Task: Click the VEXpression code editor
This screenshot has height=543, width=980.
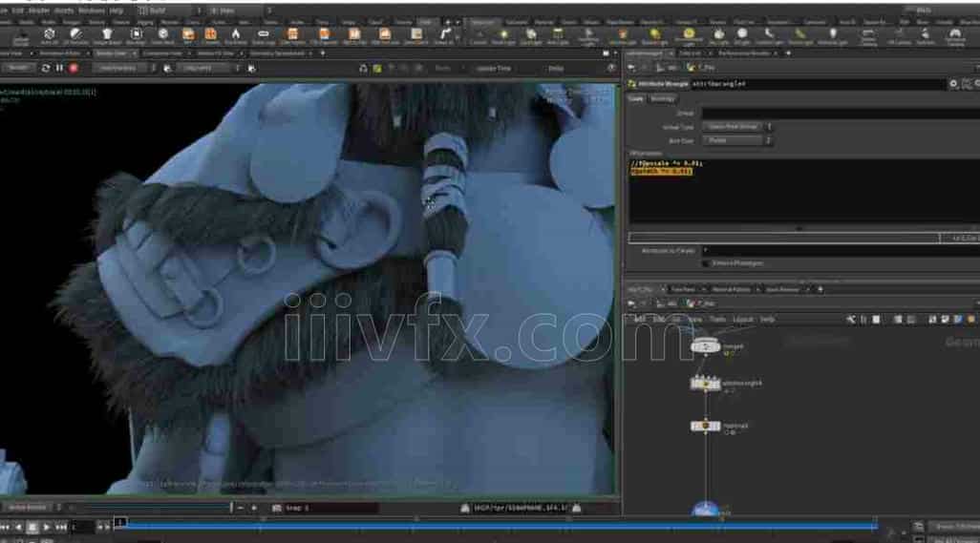Action: (x=803, y=191)
